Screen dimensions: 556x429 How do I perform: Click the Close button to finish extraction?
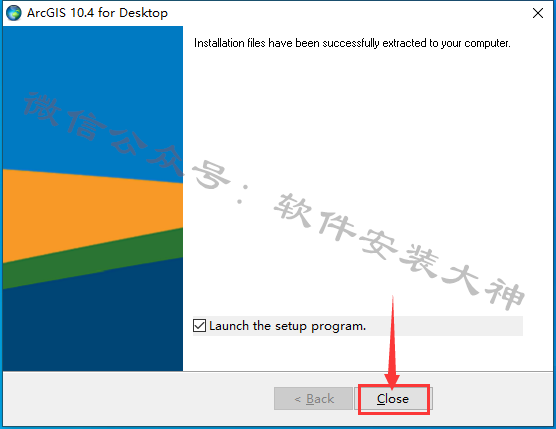[393, 399]
